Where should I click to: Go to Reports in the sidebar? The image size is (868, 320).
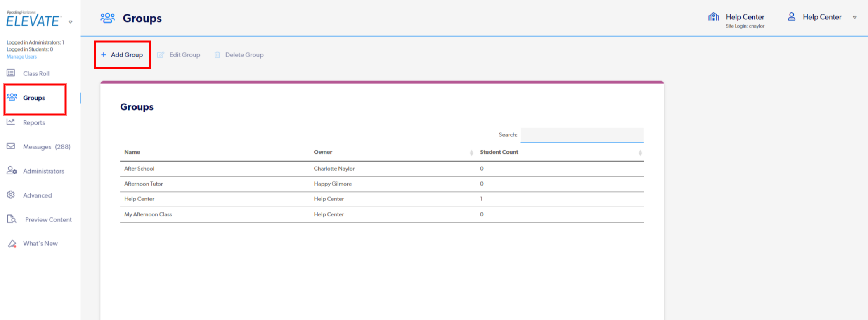tap(34, 122)
